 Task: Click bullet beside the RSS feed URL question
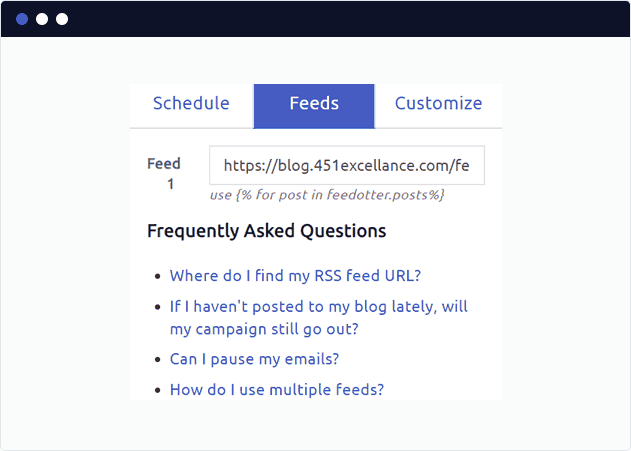click(x=158, y=277)
